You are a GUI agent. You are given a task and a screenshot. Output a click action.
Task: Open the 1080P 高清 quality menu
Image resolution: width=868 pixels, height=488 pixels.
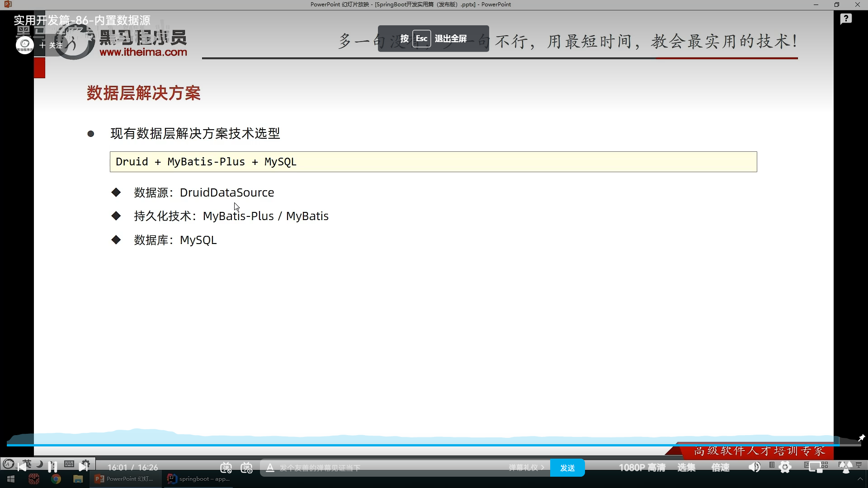(x=642, y=468)
